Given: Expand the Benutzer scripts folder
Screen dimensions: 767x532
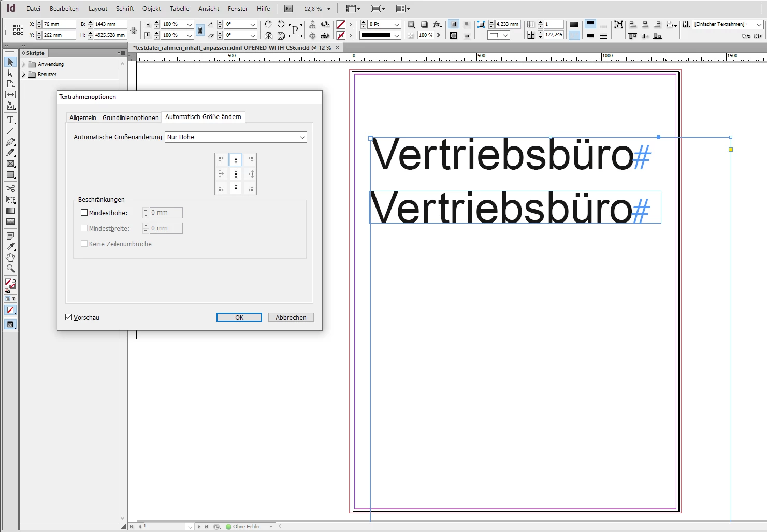Looking at the screenshot, I should point(23,75).
